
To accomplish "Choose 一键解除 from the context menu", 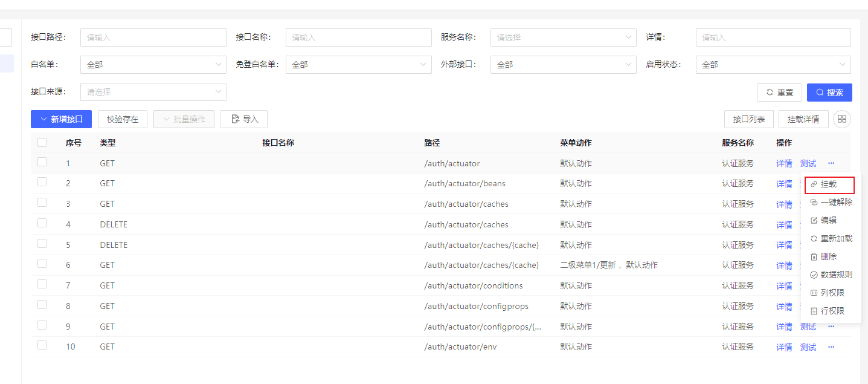I will tap(831, 202).
